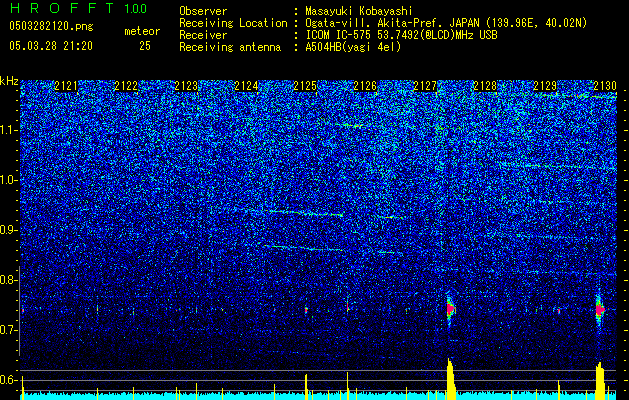Viewport: 629px width, 400px height.
Task: Click the small red echo below 2125
Action: (306, 310)
